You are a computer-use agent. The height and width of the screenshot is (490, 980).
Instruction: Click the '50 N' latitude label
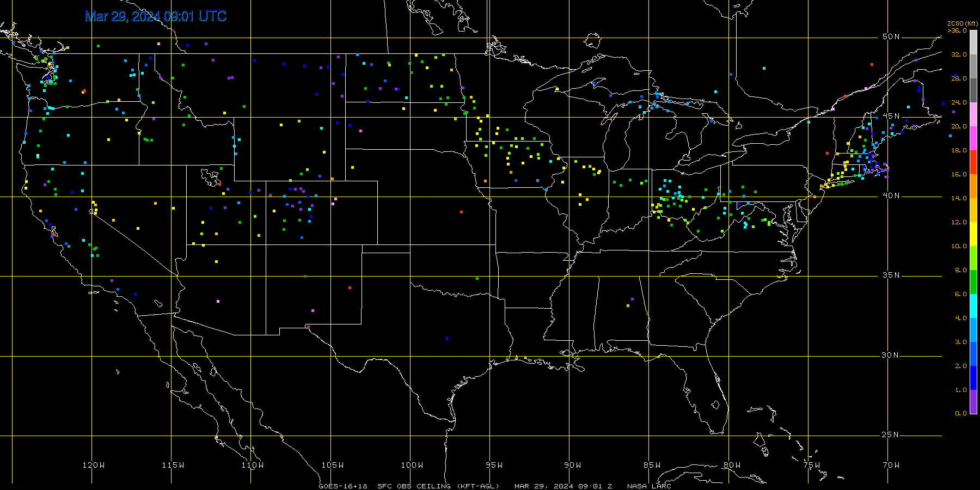[x=891, y=37]
